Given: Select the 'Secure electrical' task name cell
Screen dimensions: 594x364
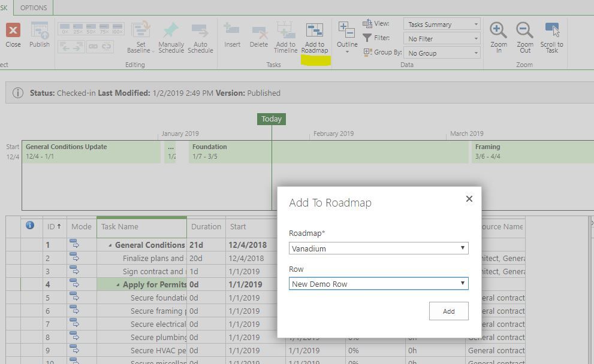Looking at the screenshot, I should coord(141,324).
